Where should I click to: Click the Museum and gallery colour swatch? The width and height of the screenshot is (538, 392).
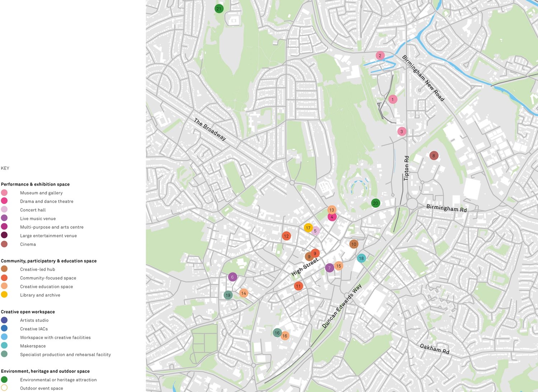tap(4, 193)
